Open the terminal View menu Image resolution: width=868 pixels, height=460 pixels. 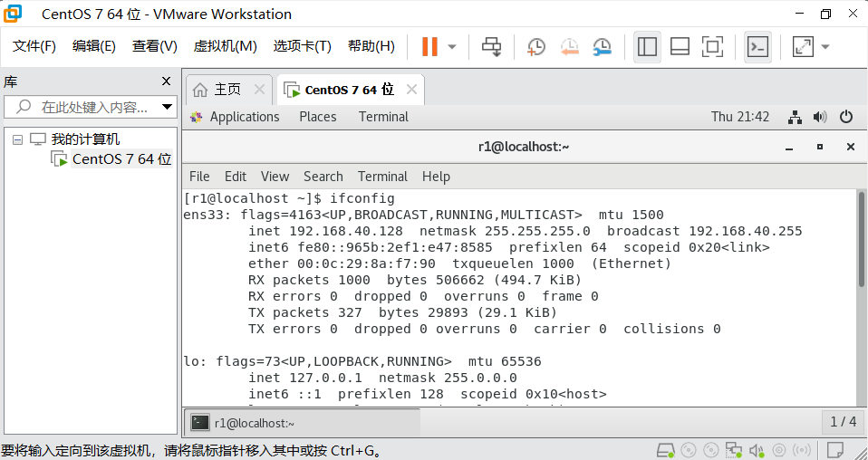click(x=275, y=177)
